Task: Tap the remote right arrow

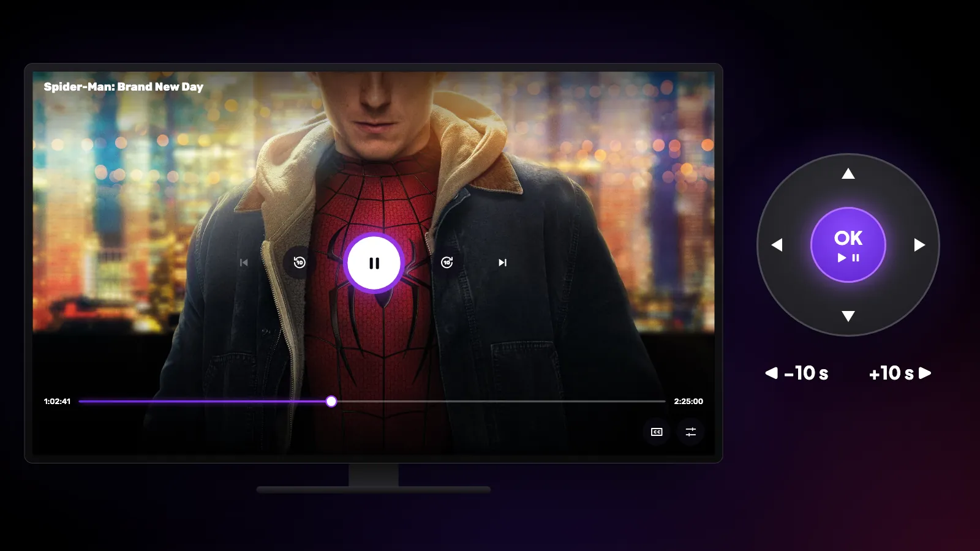Action: point(919,245)
